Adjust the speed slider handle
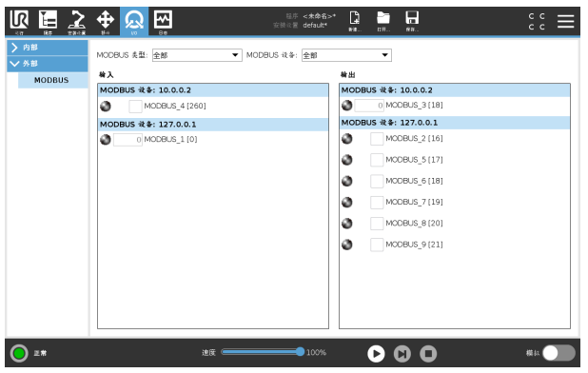Screen dimensions: 588x373 pos(300,352)
